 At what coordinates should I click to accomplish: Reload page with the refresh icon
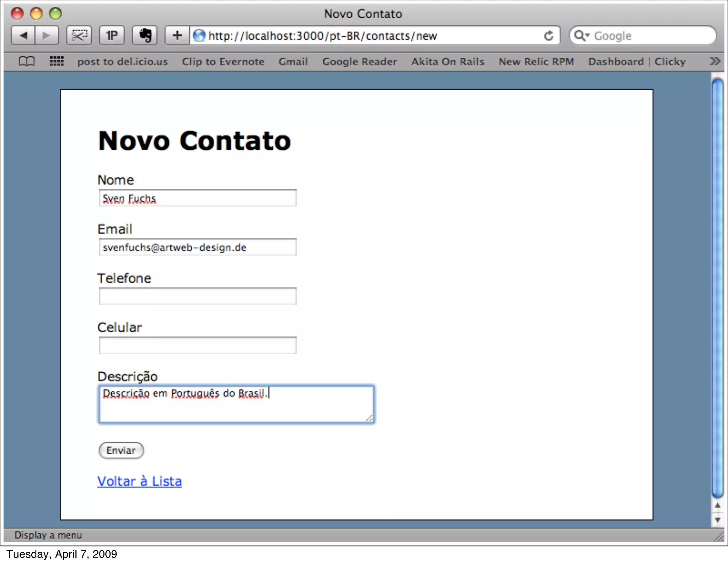[548, 36]
